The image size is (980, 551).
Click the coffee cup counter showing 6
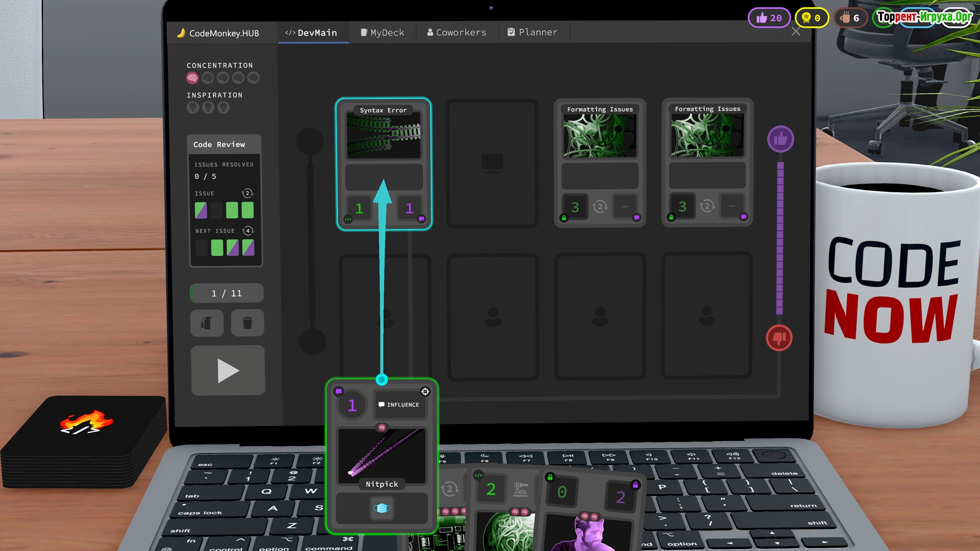pos(850,18)
